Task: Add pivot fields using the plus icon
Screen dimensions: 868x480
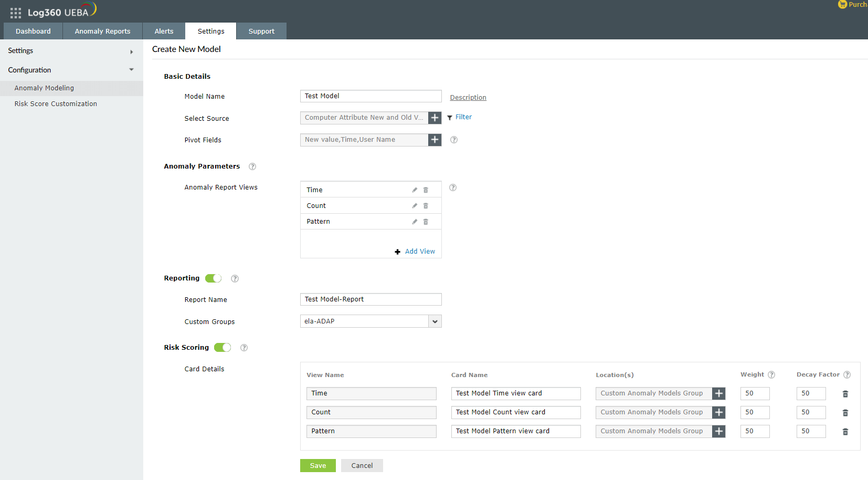Action: point(435,140)
